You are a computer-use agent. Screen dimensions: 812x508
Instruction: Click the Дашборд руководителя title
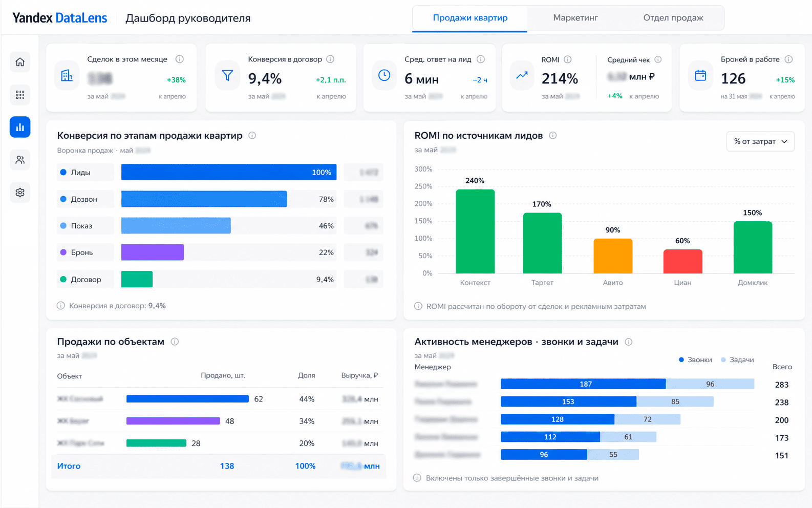(x=188, y=18)
